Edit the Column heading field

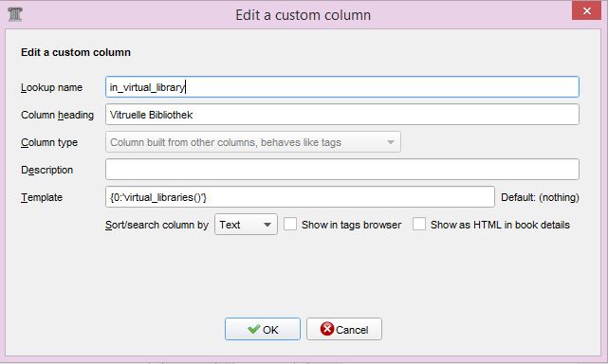pos(342,115)
